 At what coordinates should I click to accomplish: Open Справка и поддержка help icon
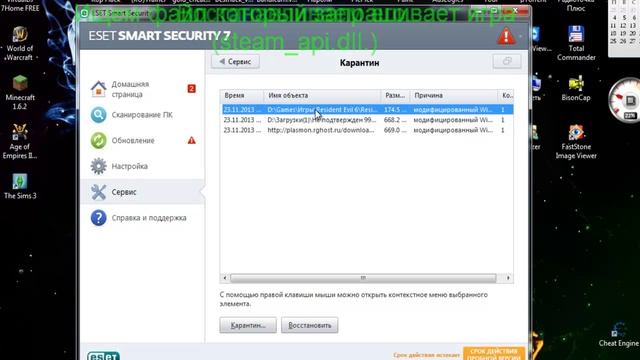point(98,218)
